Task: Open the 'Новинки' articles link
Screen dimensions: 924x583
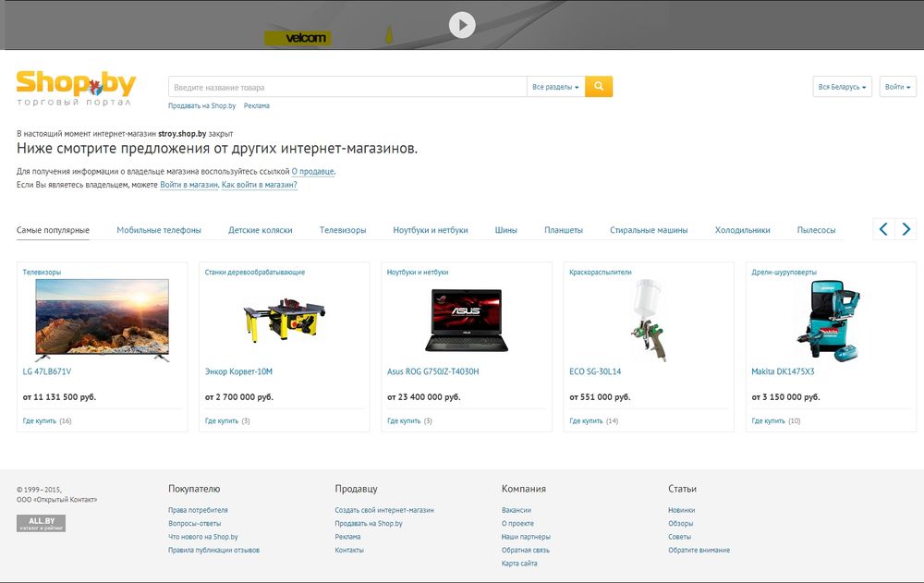Action: tap(682, 511)
